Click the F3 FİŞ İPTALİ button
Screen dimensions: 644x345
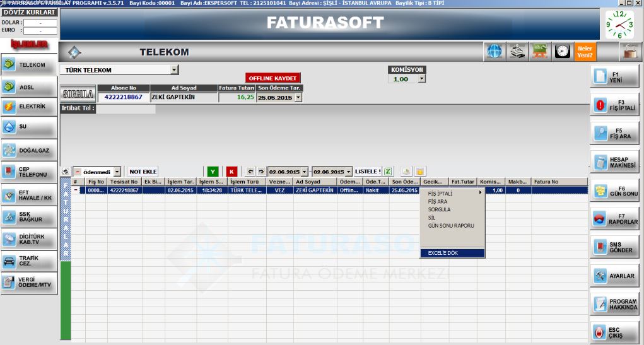tap(615, 105)
